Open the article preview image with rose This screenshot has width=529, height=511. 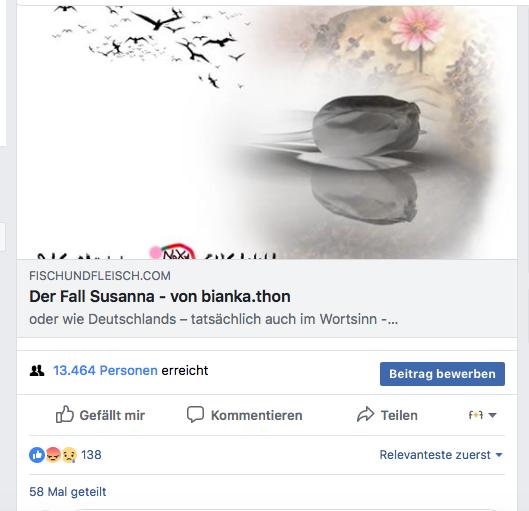[267, 132]
